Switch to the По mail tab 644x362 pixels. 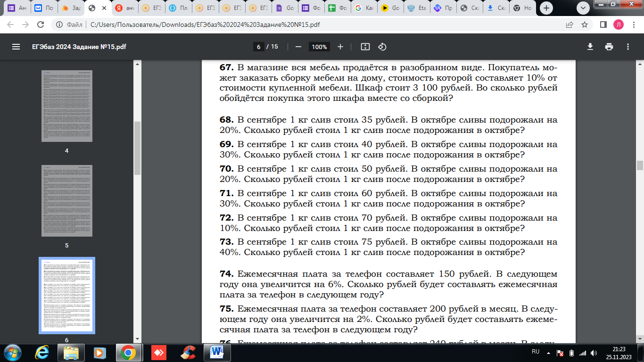(44, 8)
